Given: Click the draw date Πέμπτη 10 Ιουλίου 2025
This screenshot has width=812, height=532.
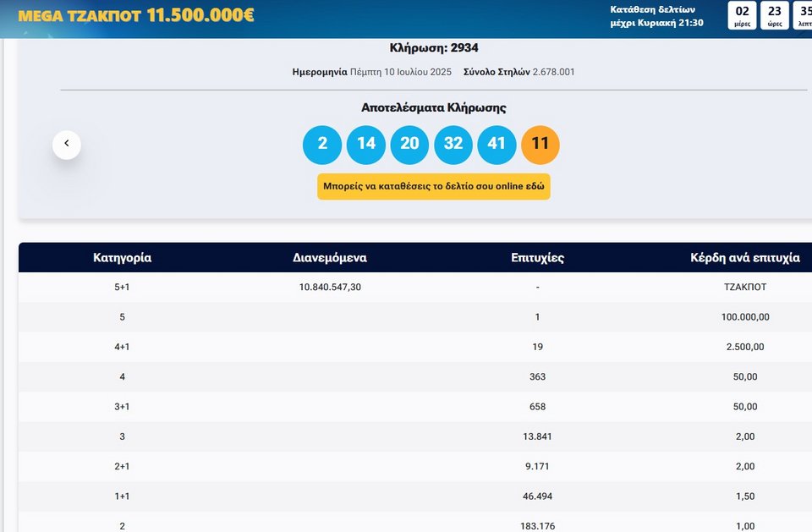Looking at the screenshot, I should 401,72.
